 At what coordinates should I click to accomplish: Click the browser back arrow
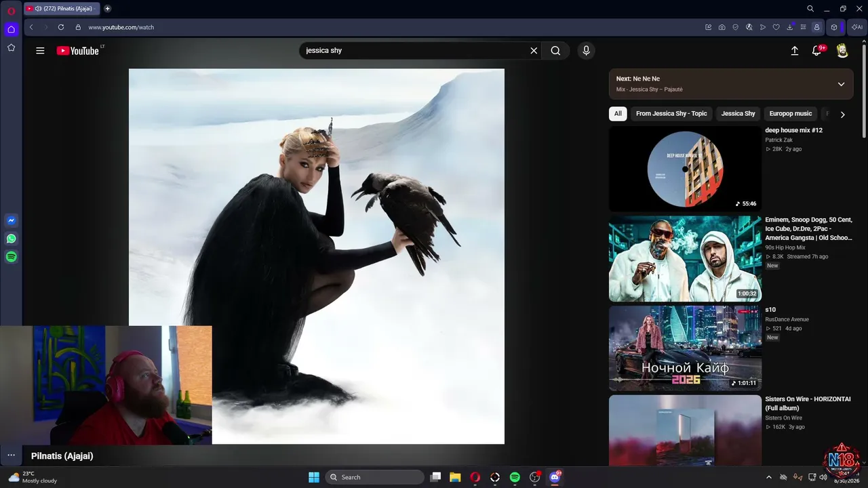pos(31,27)
